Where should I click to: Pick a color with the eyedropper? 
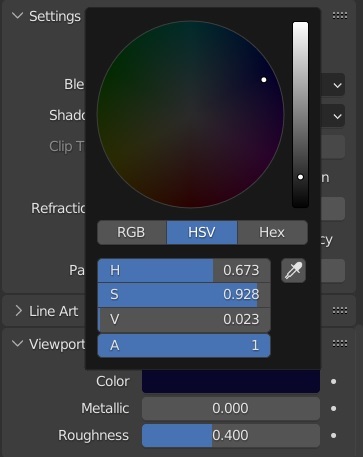coord(293,270)
